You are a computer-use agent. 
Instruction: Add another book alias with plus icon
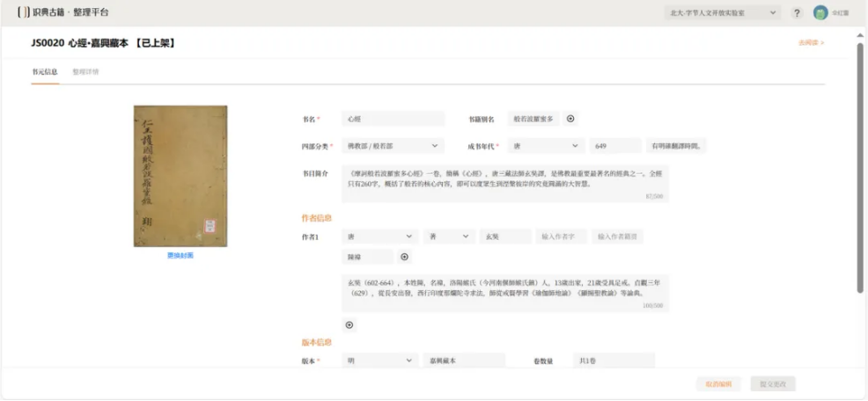pyautogui.click(x=570, y=119)
